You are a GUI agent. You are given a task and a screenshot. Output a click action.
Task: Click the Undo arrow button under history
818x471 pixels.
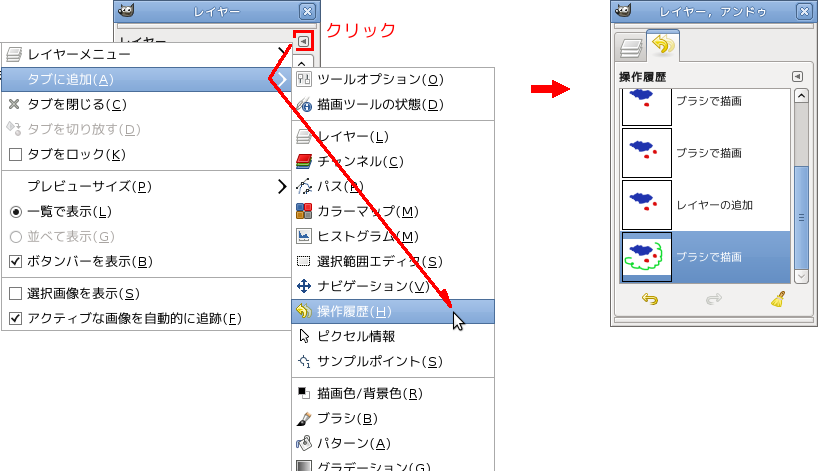(649, 299)
